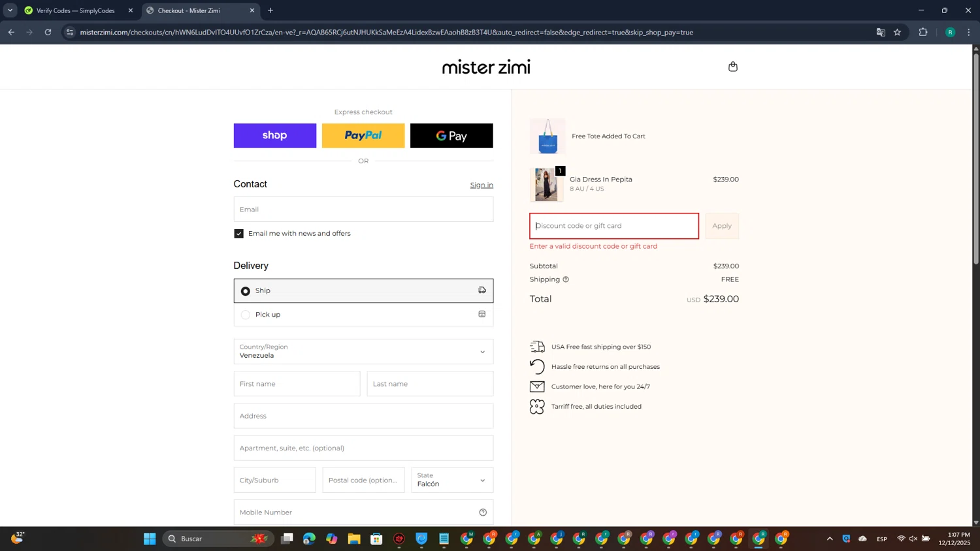Image resolution: width=980 pixels, height=551 pixels.
Task: Go back using the browser back arrow
Action: 11,32
